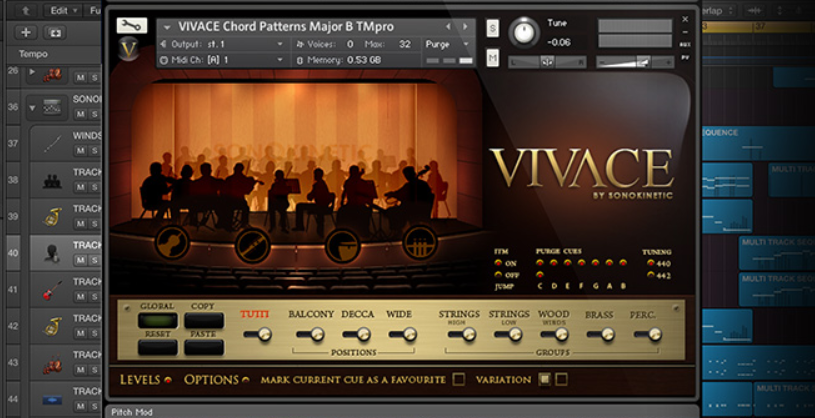Image resolution: width=815 pixels, height=418 pixels.
Task: Click the Global button
Action: tap(157, 320)
